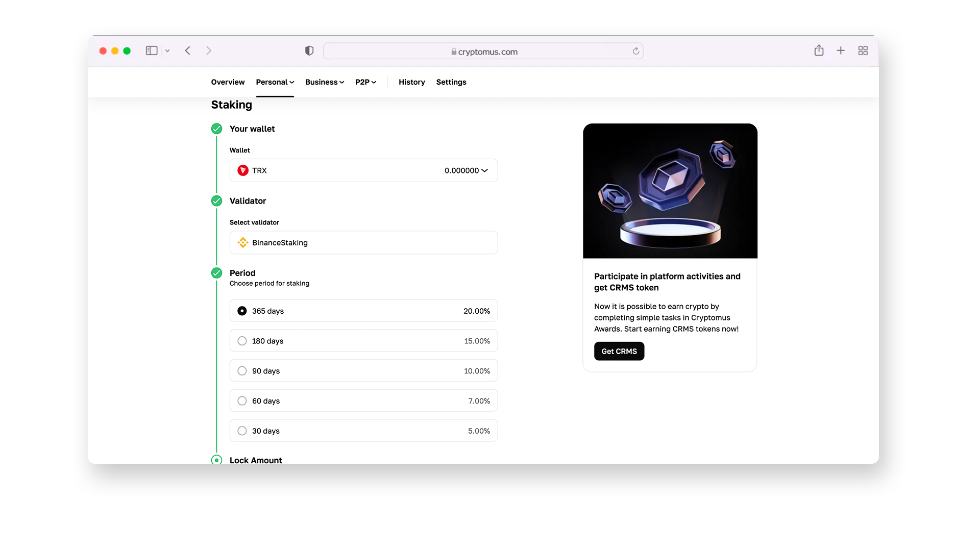Image resolution: width=980 pixels, height=551 pixels.
Task: Click the green checkmark next to Period
Action: pyautogui.click(x=216, y=272)
